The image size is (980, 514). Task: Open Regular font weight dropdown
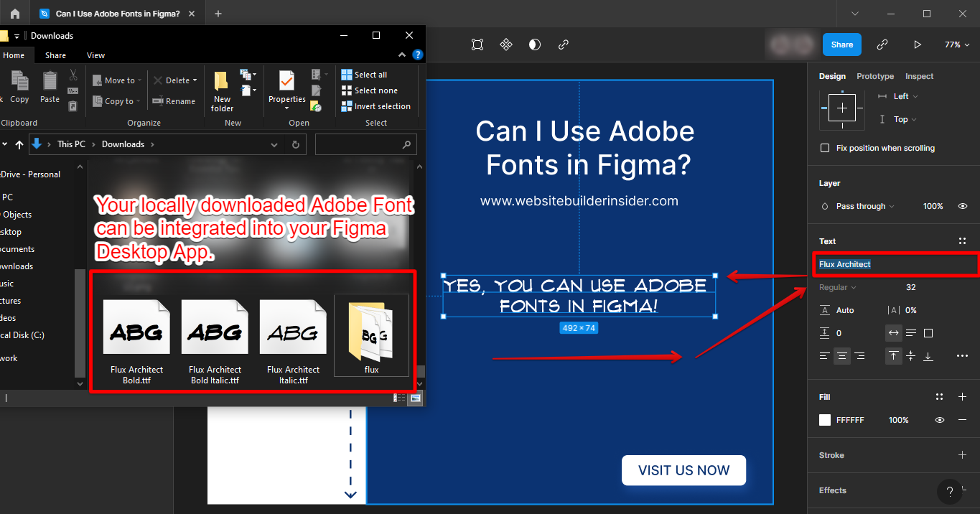coord(838,287)
